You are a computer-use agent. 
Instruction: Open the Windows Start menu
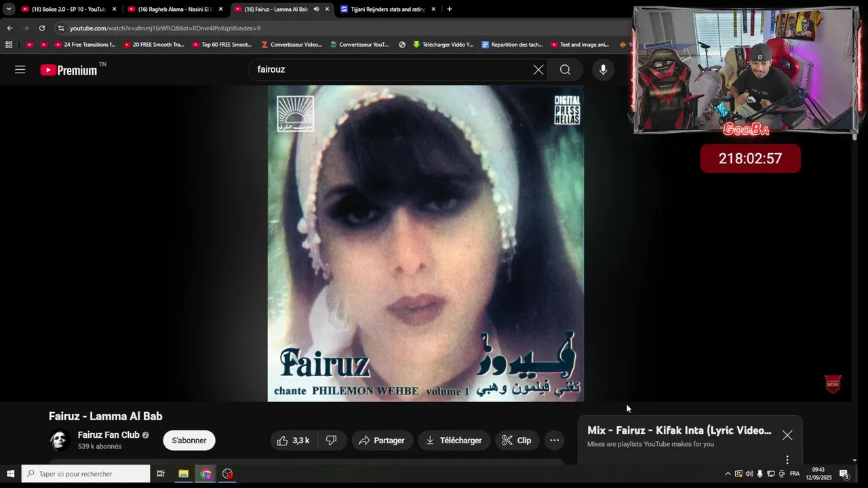[10, 474]
